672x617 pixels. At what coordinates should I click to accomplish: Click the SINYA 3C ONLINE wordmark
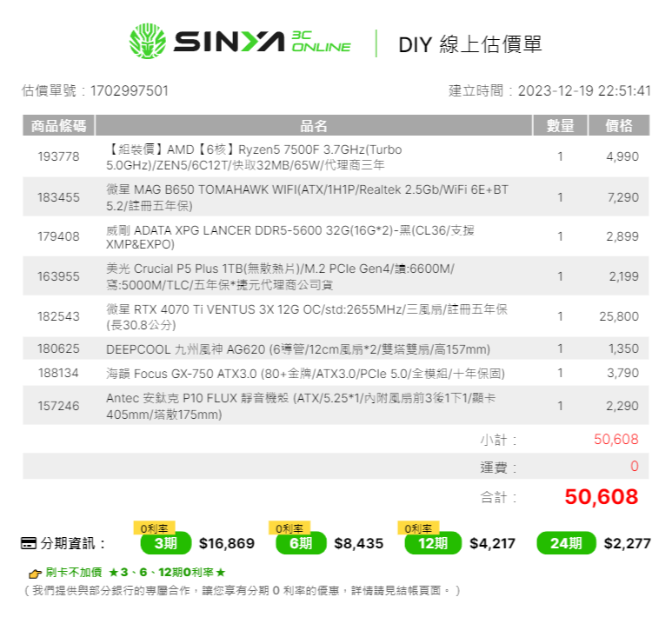click(x=263, y=42)
